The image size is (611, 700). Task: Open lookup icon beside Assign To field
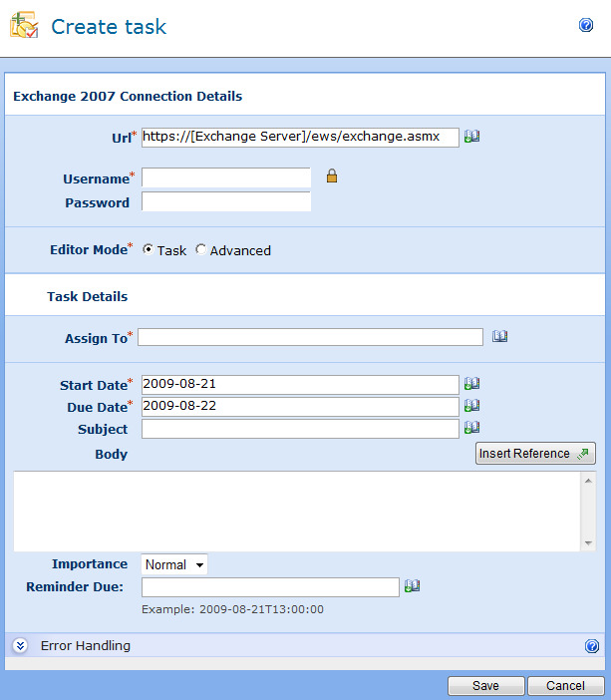click(500, 337)
